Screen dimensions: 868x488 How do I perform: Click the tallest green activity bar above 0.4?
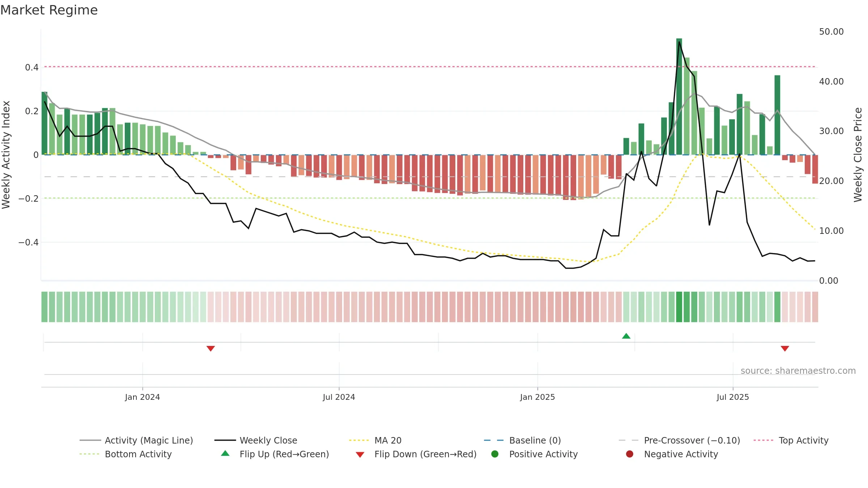coord(679,97)
